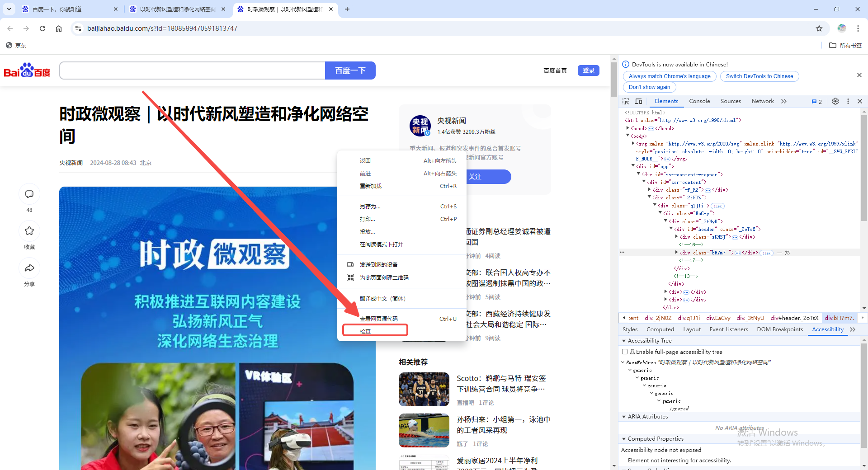This screenshot has height=470, width=868.
Task: Click Switch DevTools to Chinese button
Action: tap(759, 76)
